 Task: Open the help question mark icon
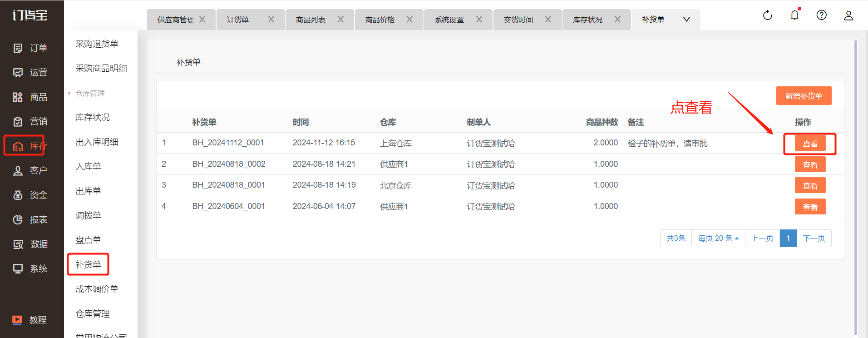tap(821, 15)
